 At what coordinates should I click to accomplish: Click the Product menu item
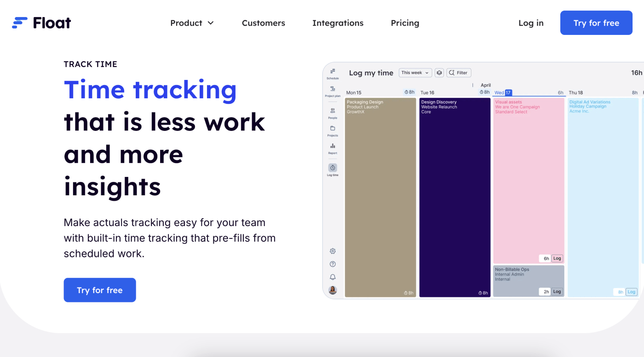192,23
